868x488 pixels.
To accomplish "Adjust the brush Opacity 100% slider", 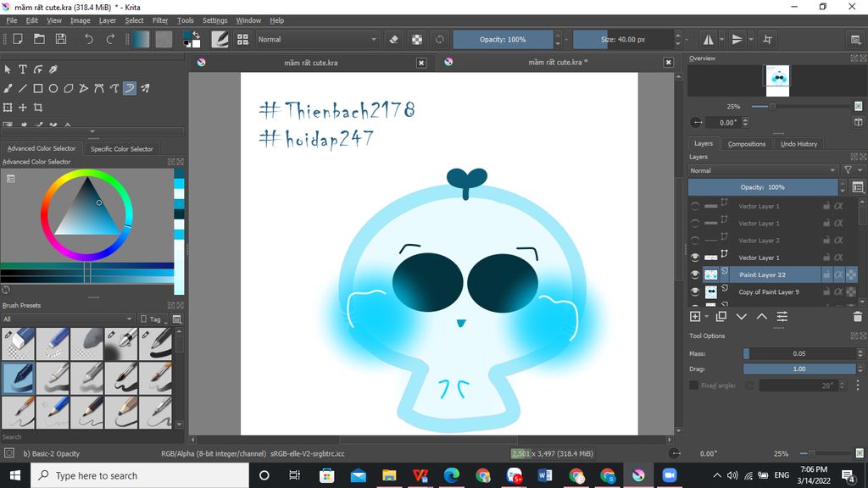I will coord(503,39).
